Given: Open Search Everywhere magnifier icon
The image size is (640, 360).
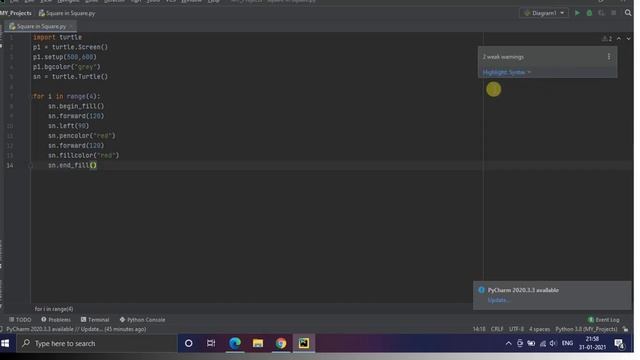Looking at the screenshot, I should point(628,13).
